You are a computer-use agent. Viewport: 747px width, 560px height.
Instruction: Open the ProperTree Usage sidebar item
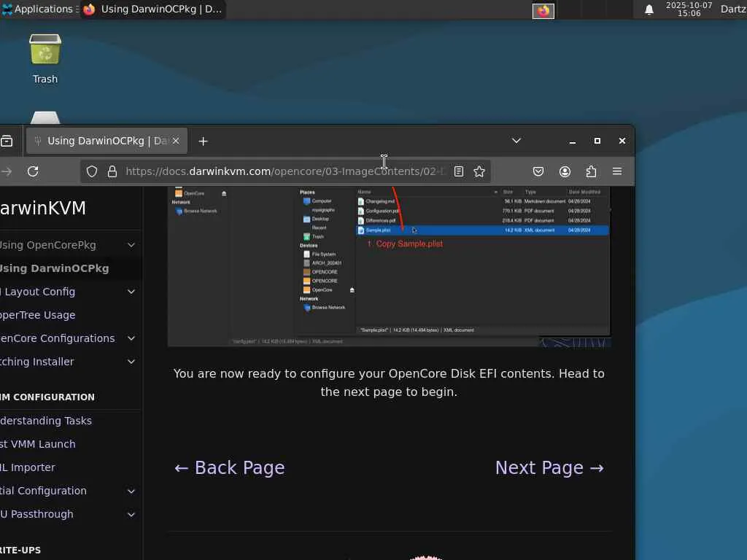pyautogui.click(x=38, y=315)
